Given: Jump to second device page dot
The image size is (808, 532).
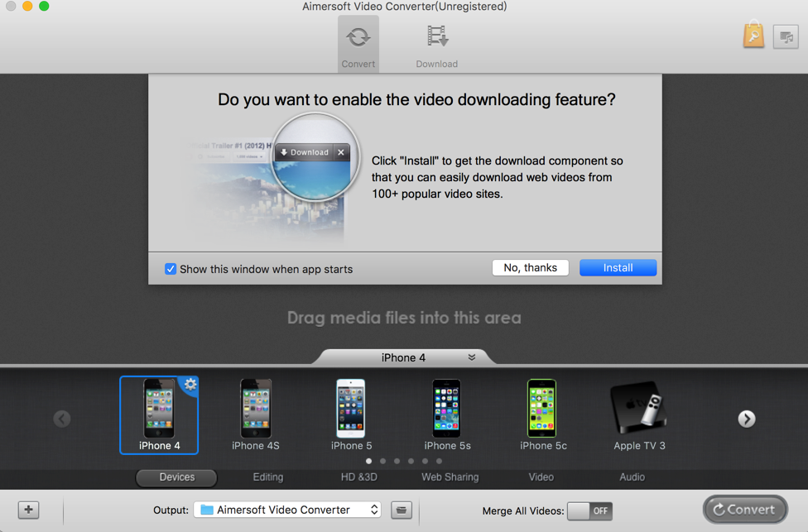Looking at the screenshot, I should tap(382, 461).
